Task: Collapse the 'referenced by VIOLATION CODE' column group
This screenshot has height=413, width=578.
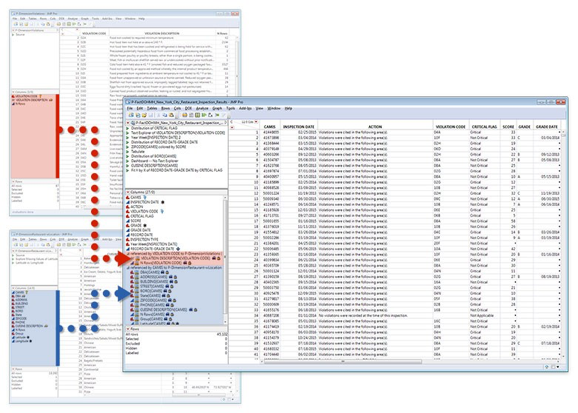Action: pyautogui.click(x=128, y=254)
